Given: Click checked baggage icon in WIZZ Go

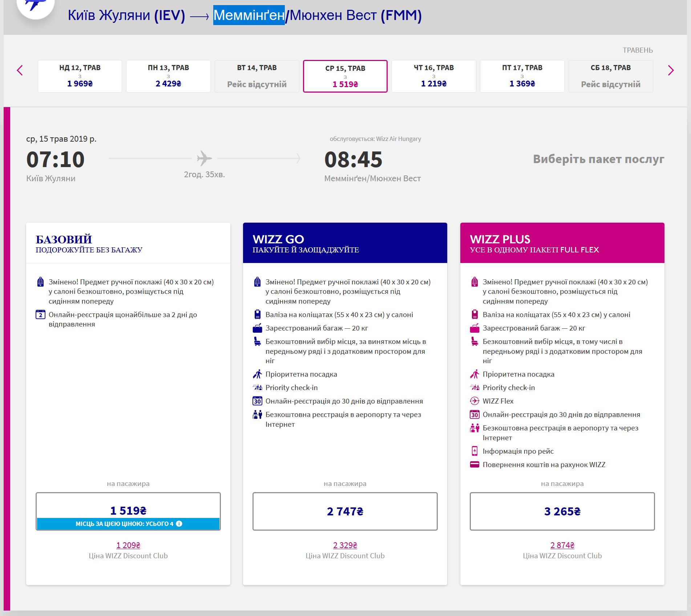Looking at the screenshot, I should tap(257, 328).
